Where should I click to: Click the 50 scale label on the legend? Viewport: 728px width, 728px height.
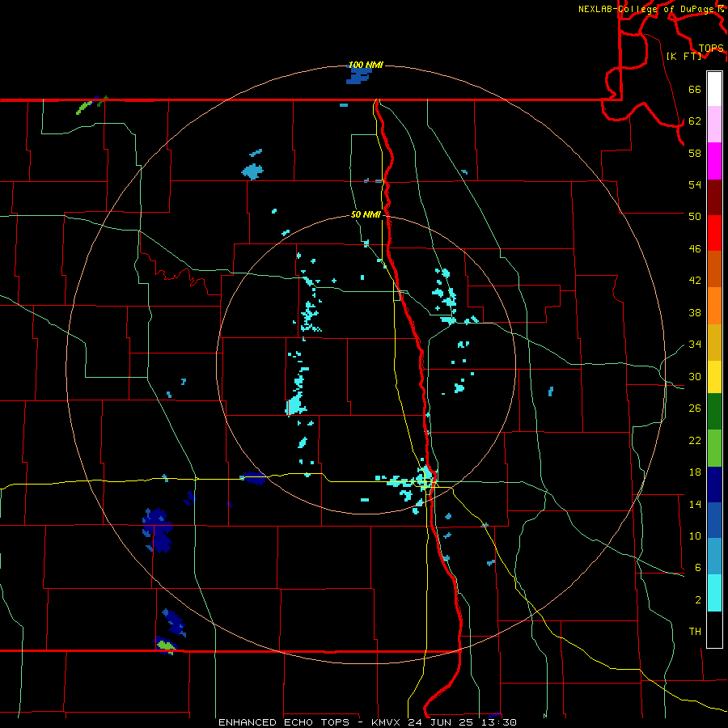pyautogui.click(x=695, y=216)
